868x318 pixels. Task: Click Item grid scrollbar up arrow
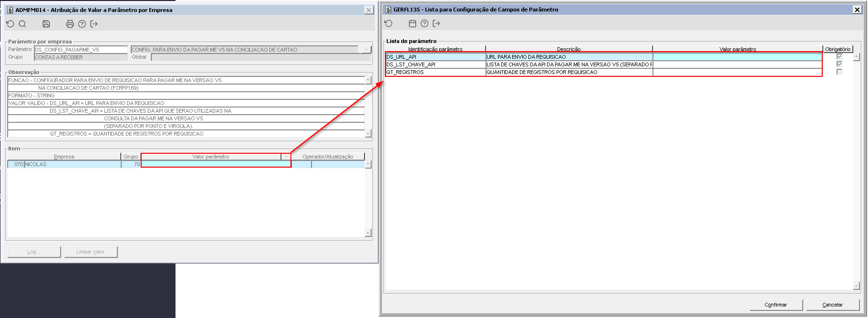[x=368, y=164]
